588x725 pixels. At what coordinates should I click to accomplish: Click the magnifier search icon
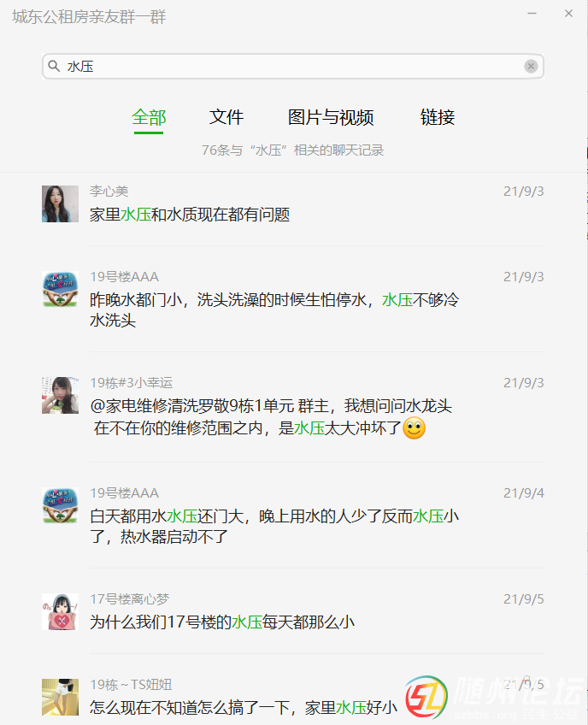(54, 66)
